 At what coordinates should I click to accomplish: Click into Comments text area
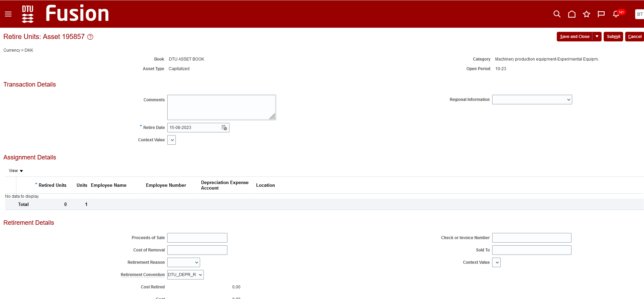coord(222,107)
